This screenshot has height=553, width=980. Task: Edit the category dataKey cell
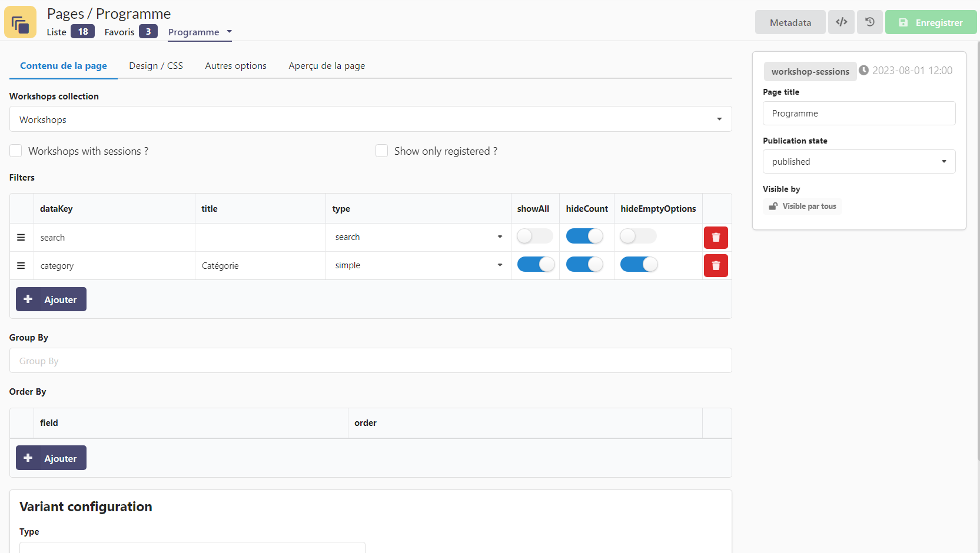point(114,266)
